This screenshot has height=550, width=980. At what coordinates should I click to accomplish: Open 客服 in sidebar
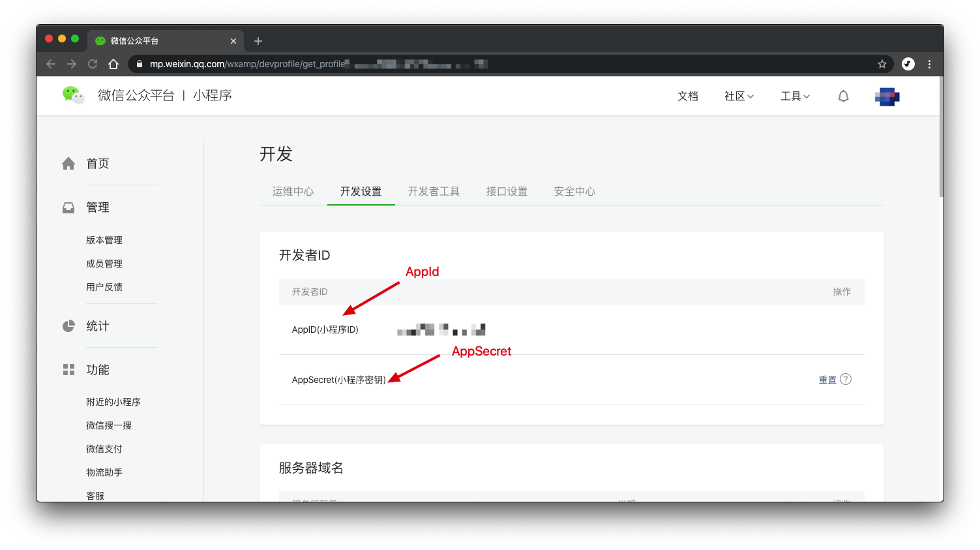point(95,496)
